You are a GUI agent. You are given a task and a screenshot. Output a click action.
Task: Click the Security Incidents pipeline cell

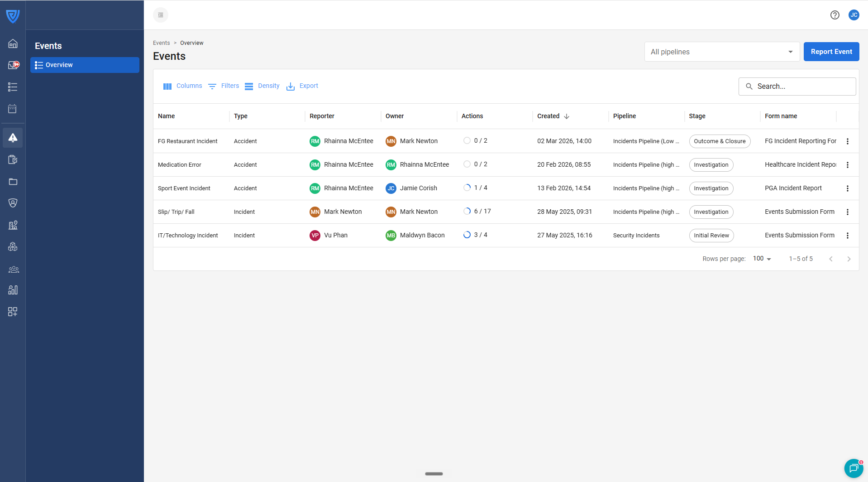click(x=636, y=236)
